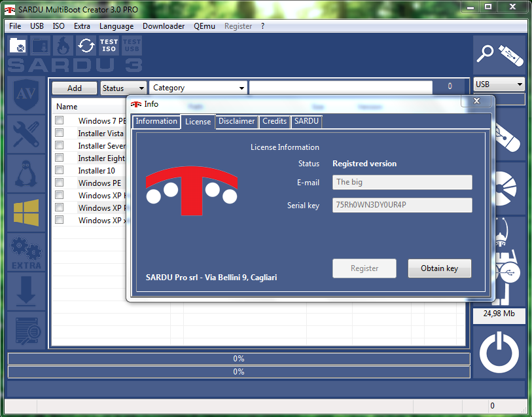Click the refresh arrows toolbar icon

86,45
